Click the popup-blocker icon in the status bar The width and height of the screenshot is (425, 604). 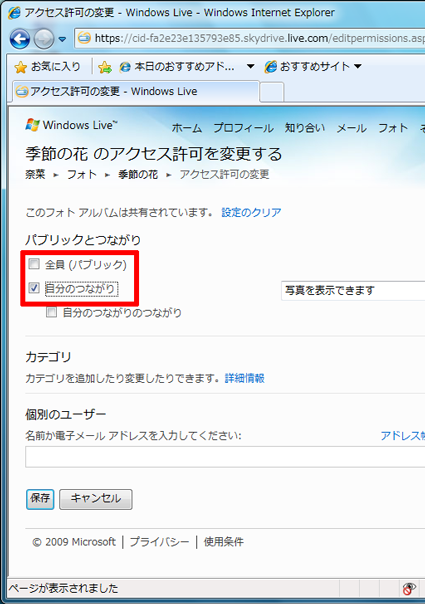point(408,588)
